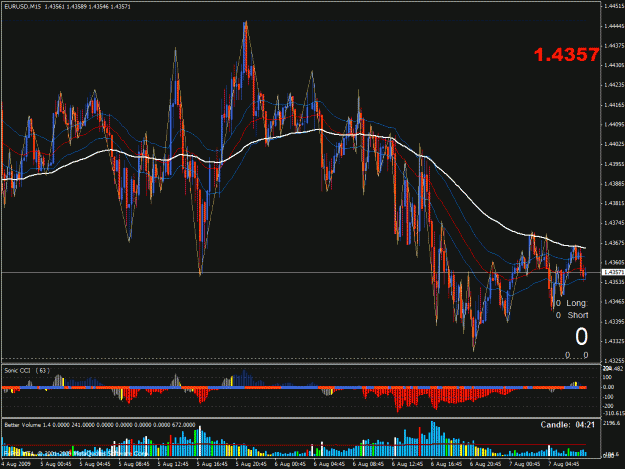
Task: Click price axis label 1.44025
Action: tap(614, 144)
